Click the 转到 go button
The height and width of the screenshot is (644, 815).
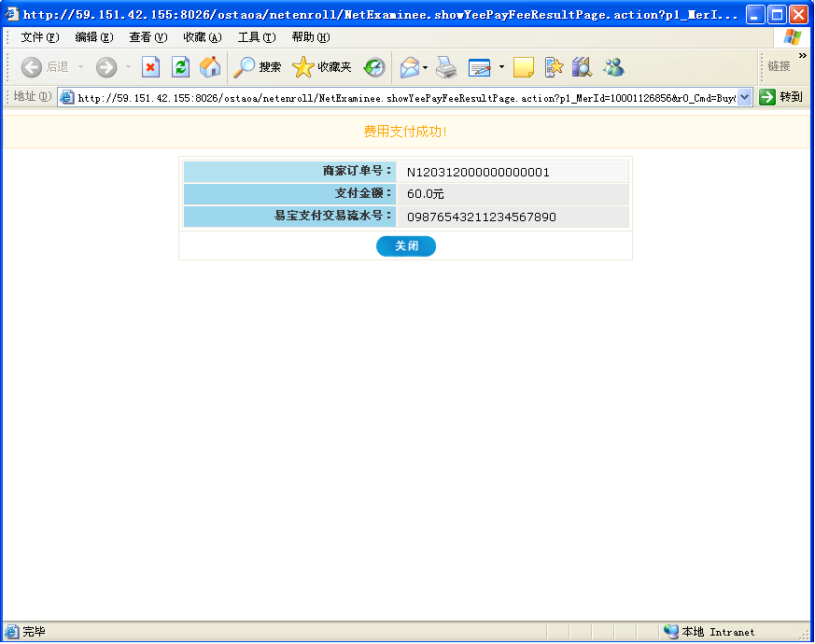[780, 97]
